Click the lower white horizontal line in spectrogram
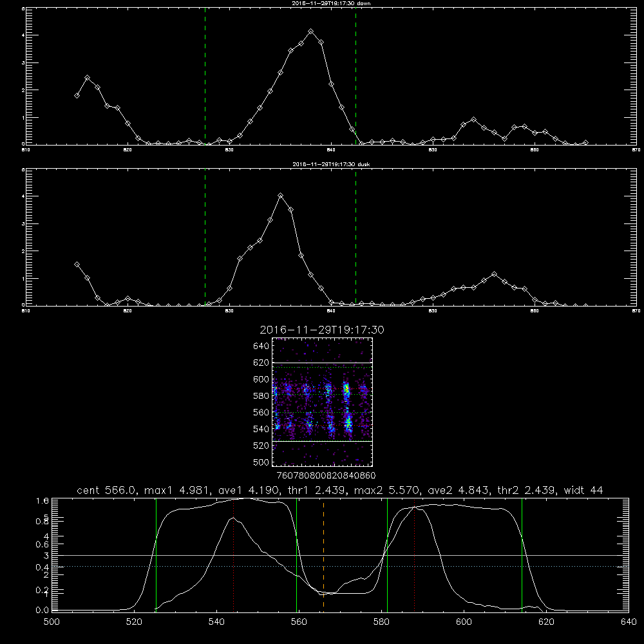The image size is (644, 644). click(x=323, y=442)
